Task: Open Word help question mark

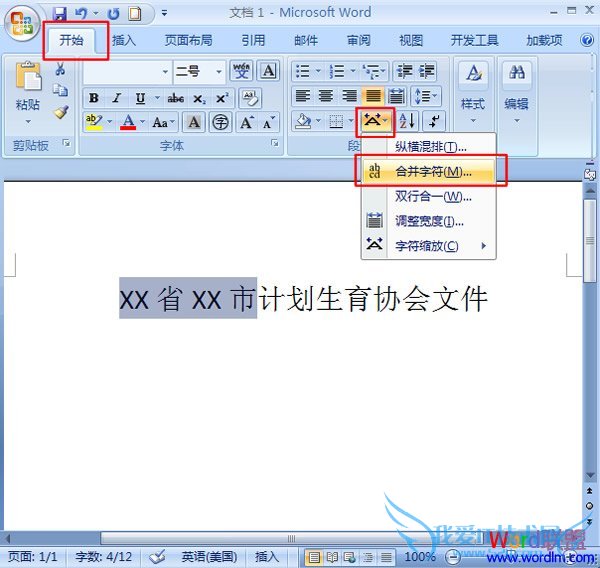Action: coord(587,40)
